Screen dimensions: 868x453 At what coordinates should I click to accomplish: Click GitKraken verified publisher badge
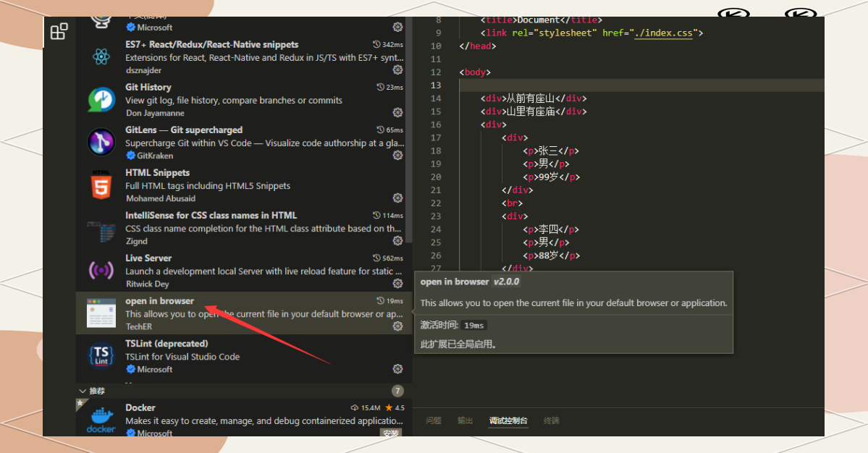[x=130, y=156]
